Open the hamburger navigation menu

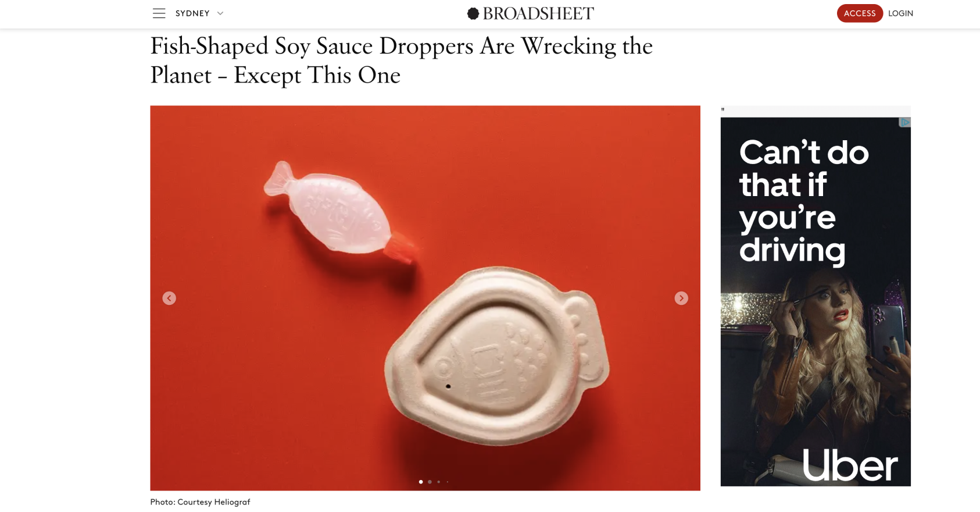point(159,13)
